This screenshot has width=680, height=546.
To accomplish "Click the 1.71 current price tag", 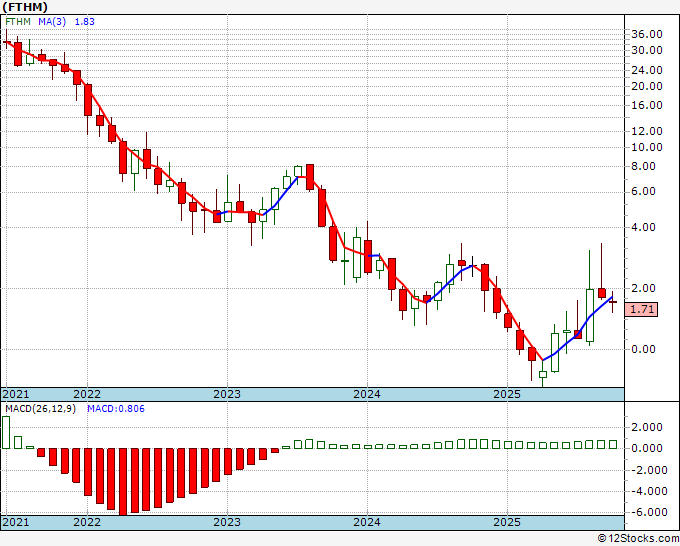I will [x=641, y=309].
